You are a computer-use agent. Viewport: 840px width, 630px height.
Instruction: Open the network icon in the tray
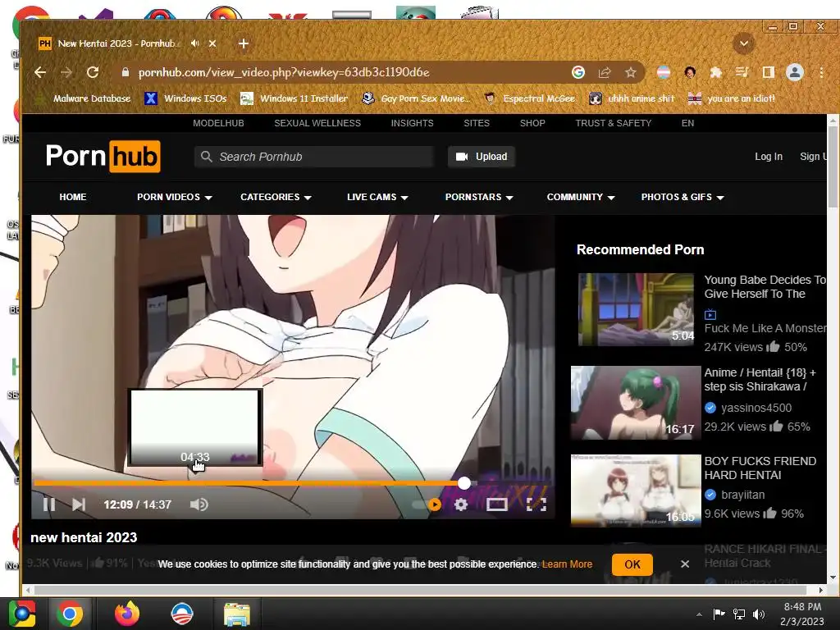coord(739,614)
